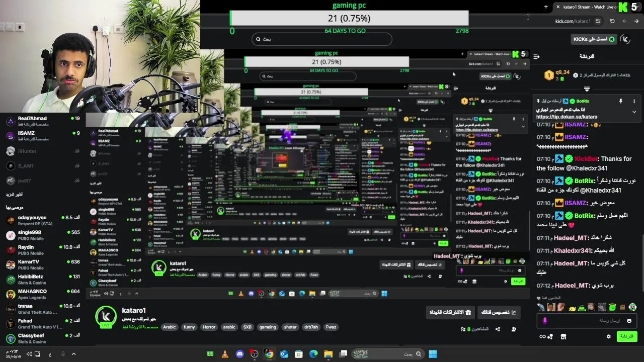Open Classybeef recommended channel

(43, 338)
